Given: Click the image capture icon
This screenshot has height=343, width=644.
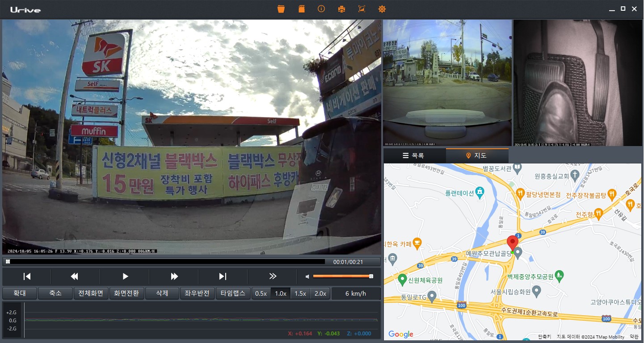Looking at the screenshot, I should tap(362, 9).
